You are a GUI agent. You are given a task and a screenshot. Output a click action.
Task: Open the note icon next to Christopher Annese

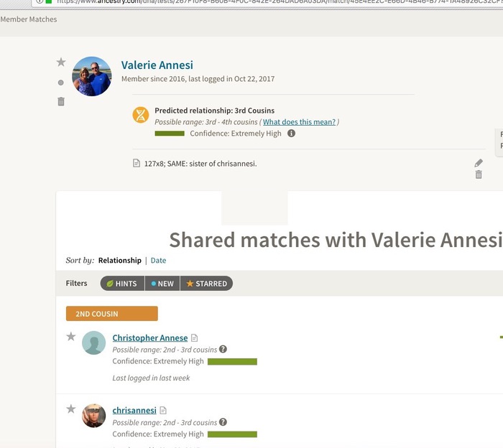coord(195,338)
